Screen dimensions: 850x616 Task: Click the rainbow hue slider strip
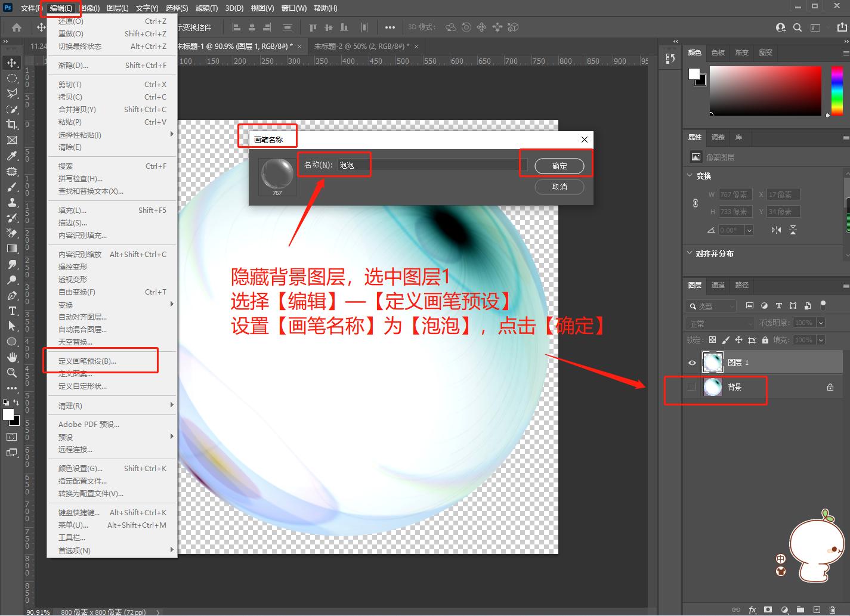pyautogui.click(x=836, y=91)
